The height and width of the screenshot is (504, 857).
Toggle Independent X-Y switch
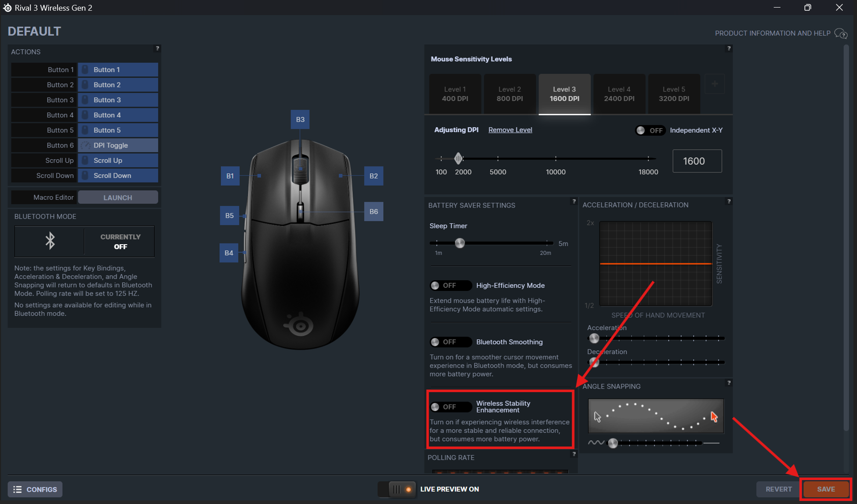650,131
